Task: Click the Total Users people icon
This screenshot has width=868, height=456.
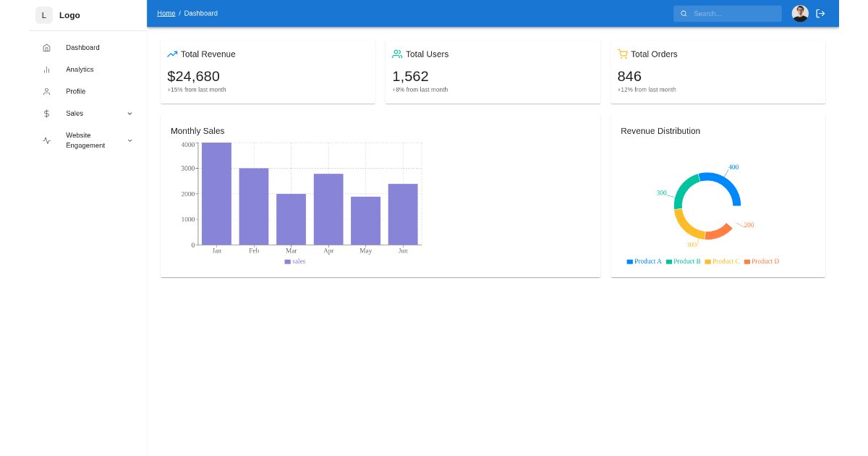Action: tap(397, 54)
